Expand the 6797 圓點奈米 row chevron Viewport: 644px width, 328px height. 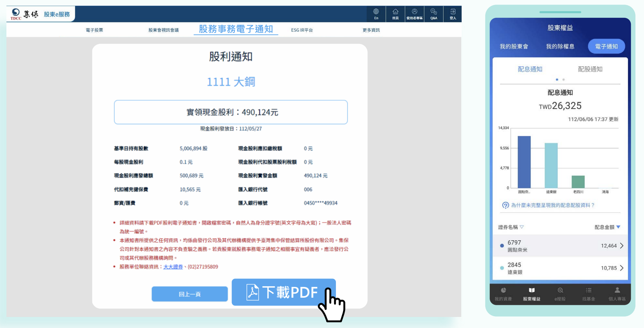pos(622,246)
